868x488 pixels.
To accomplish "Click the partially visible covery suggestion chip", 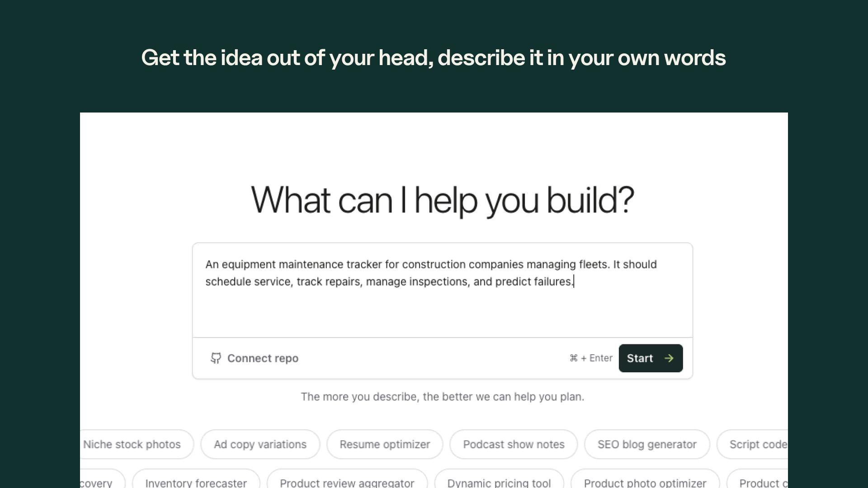I will (97, 483).
